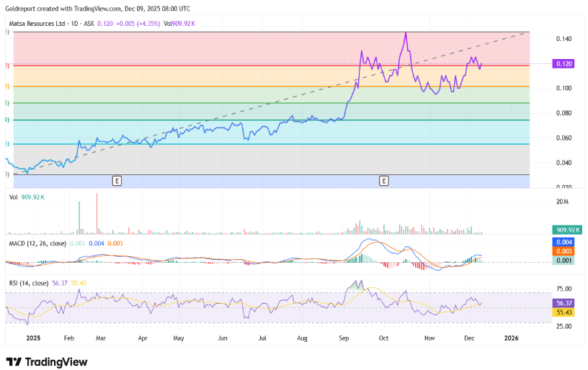The image size is (588, 370).
Task: Click the purple 56.37 RSI axis label
Action: tap(563, 304)
